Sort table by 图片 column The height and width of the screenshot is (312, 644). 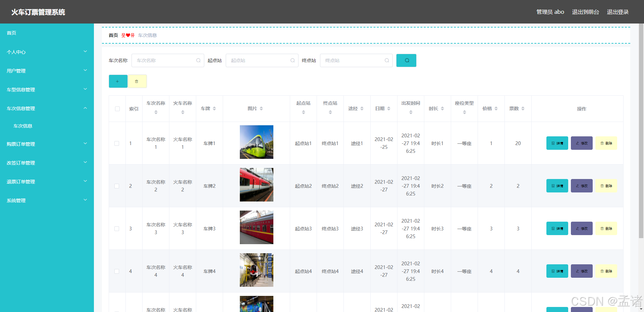(x=261, y=108)
